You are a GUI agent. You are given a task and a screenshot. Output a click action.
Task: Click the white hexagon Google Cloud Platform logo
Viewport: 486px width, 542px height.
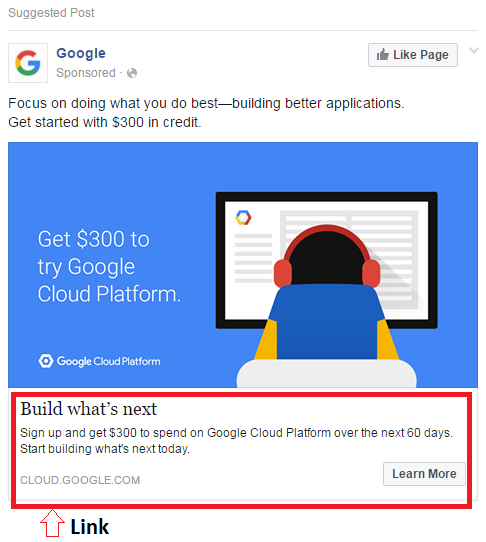tap(46, 361)
